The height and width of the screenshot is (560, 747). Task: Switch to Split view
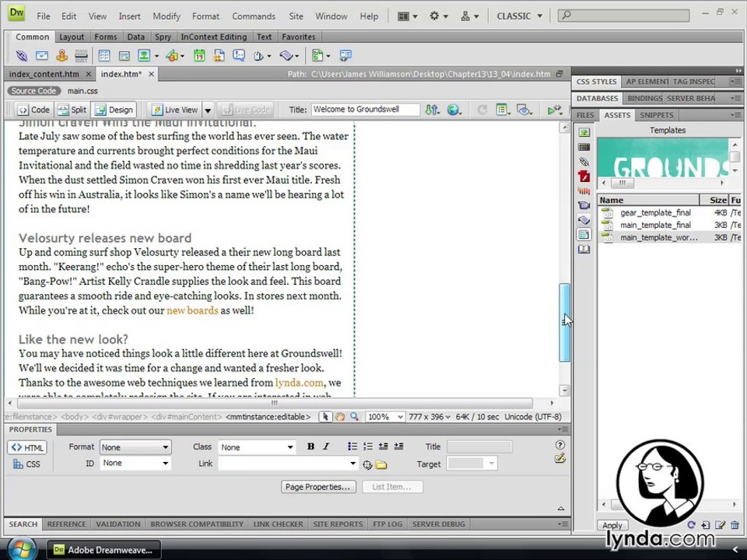point(72,110)
